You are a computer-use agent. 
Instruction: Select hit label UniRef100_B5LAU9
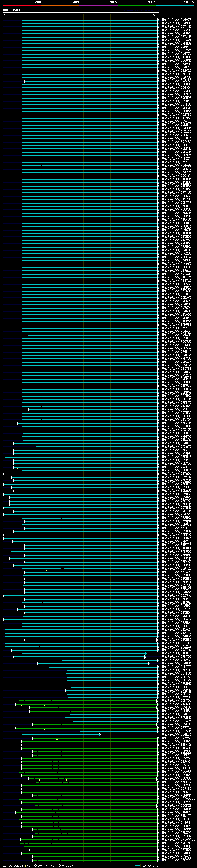(177, 491)
